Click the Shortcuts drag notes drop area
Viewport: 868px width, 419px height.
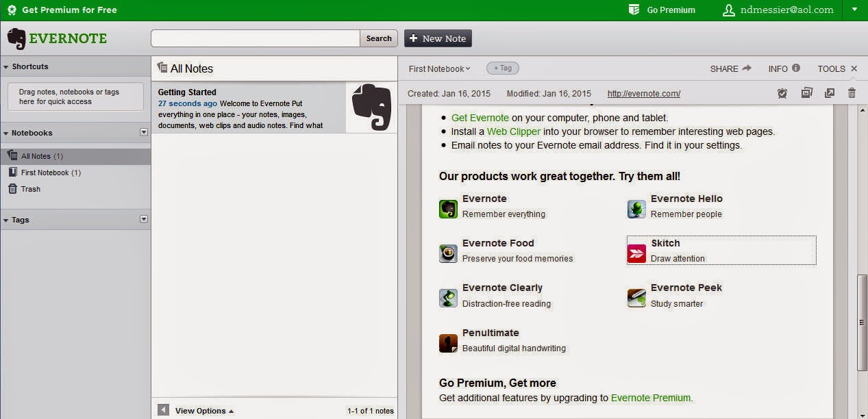(x=75, y=97)
